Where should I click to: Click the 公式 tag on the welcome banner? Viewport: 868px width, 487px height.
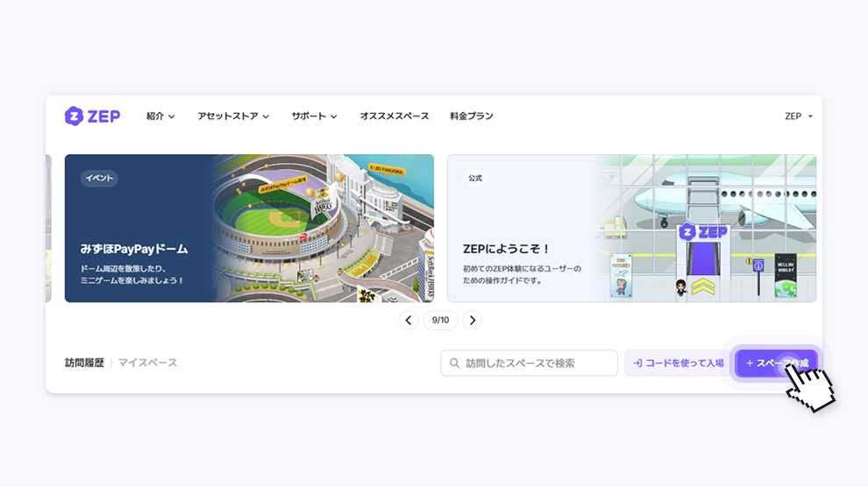tap(475, 178)
